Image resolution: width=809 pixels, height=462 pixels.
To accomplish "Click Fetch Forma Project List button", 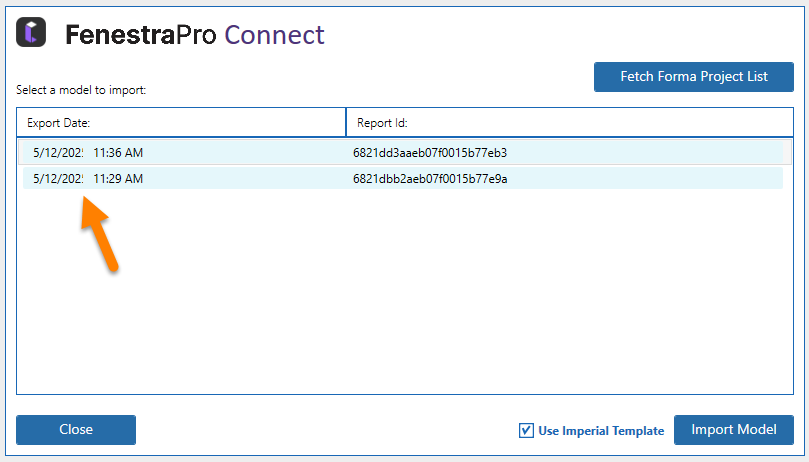I will point(693,77).
